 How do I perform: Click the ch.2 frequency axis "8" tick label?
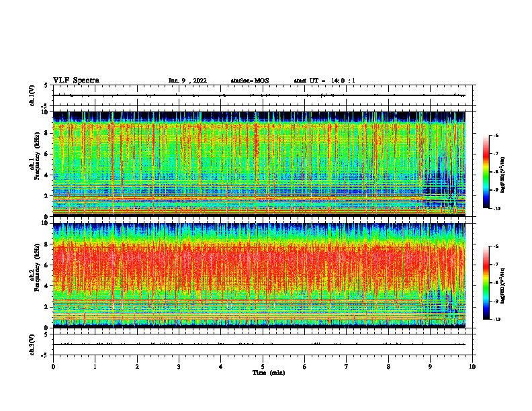(47, 244)
